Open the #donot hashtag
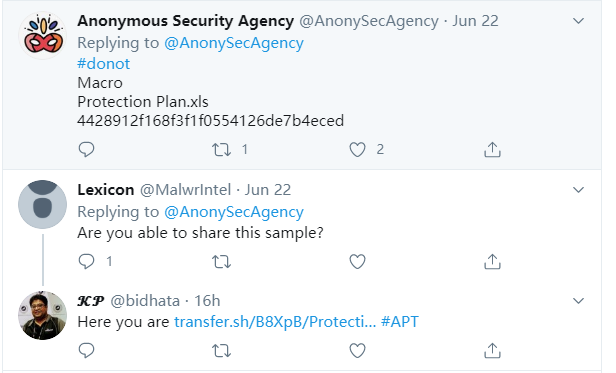 (104, 64)
